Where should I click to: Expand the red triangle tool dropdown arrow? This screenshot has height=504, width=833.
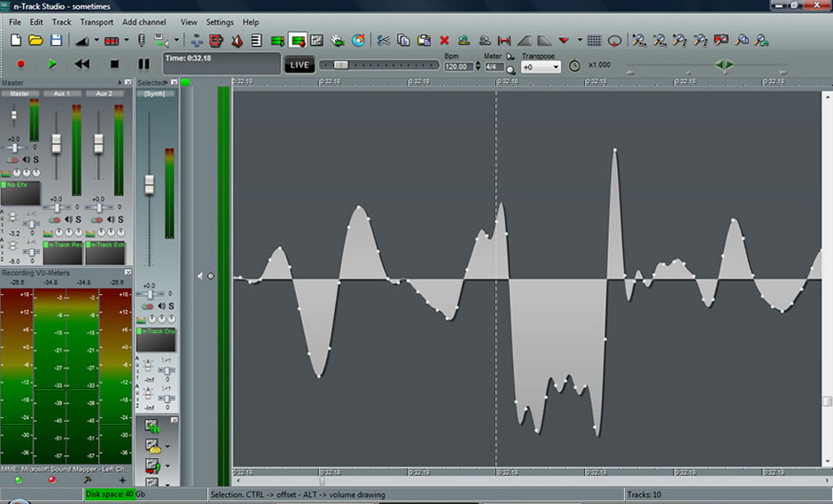coord(580,40)
